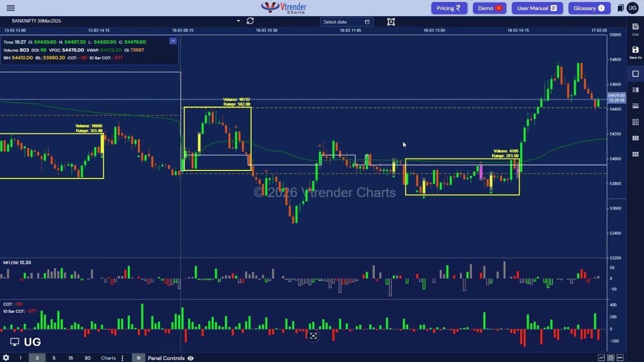Viewport: 644px width, 362px height.
Task: Switch to Live mode in sidebar
Action: [x=635, y=29]
